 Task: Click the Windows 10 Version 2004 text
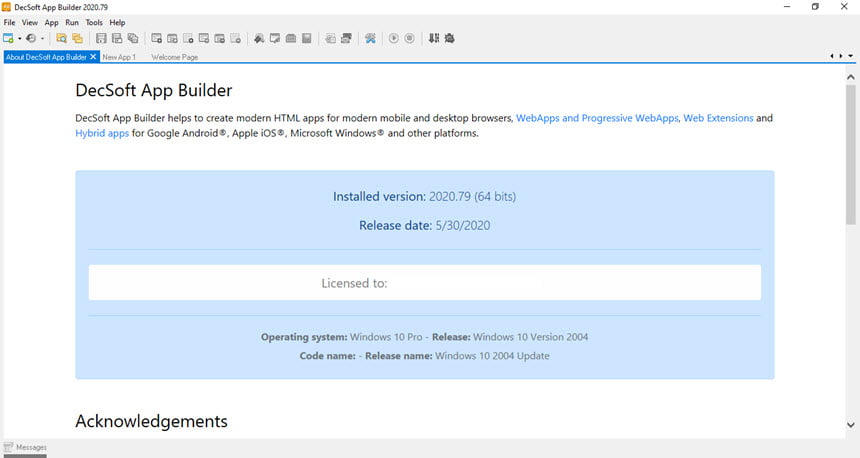530,337
